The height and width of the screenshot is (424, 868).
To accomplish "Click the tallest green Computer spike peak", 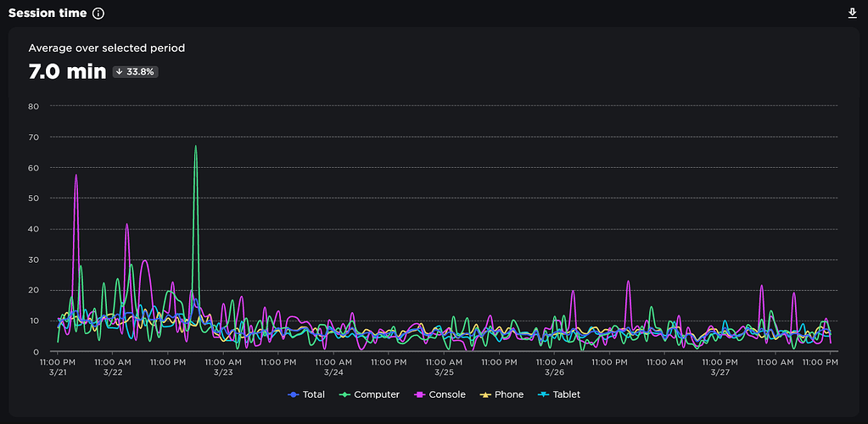I will 195,147.
